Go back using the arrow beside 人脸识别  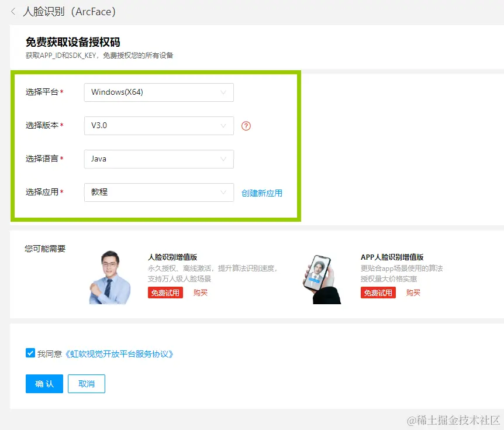pyautogui.click(x=13, y=12)
